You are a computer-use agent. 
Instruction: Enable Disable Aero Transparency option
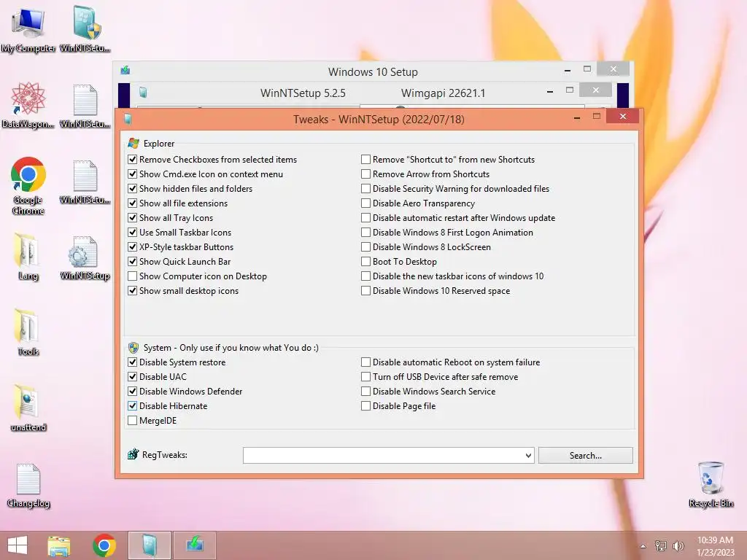[366, 203]
